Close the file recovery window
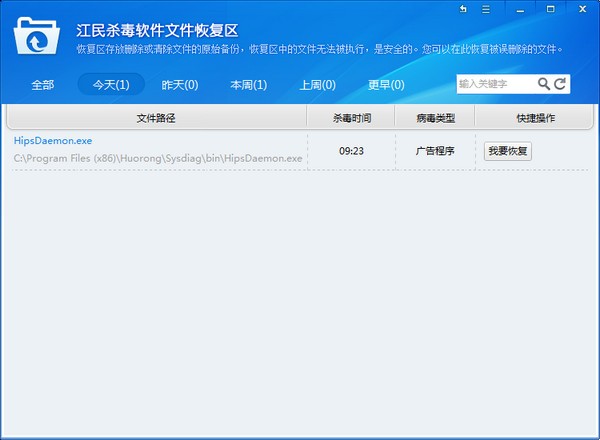 (582, 9)
